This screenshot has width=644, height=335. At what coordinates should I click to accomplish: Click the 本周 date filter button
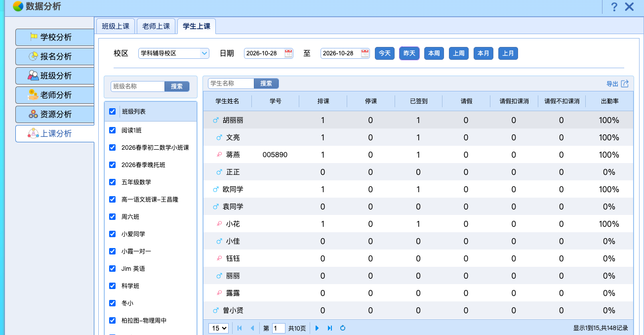434,53
